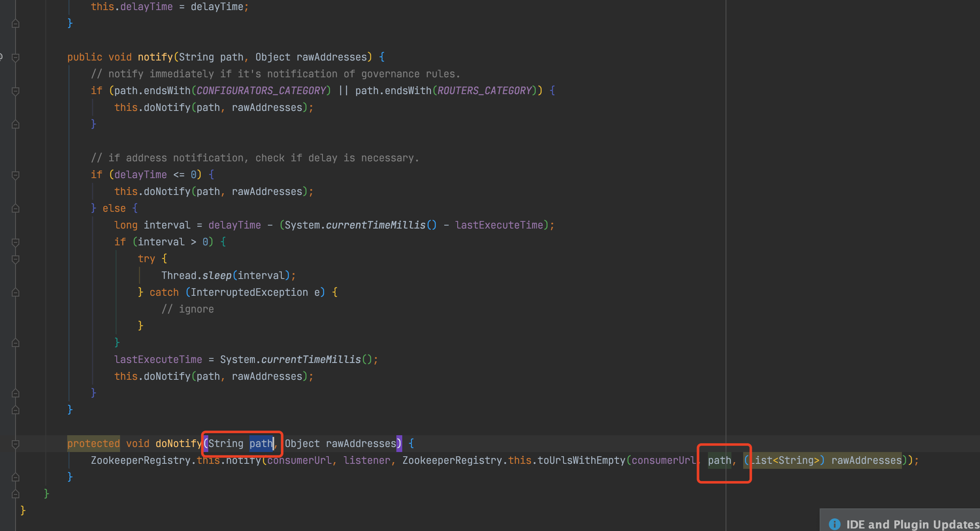Click the fold icon next to the governance rules if statement
Image resolution: width=980 pixels, height=531 pixels.
click(16, 90)
